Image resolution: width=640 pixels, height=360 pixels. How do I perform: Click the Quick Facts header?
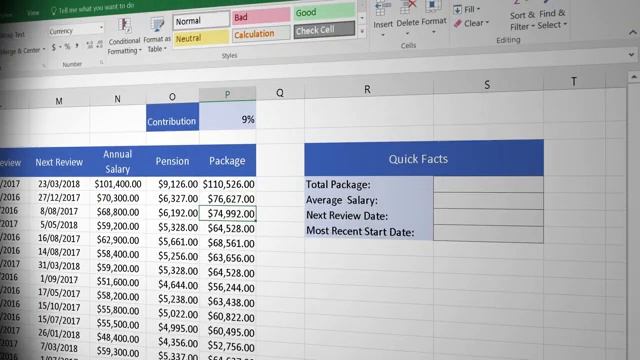click(x=424, y=158)
